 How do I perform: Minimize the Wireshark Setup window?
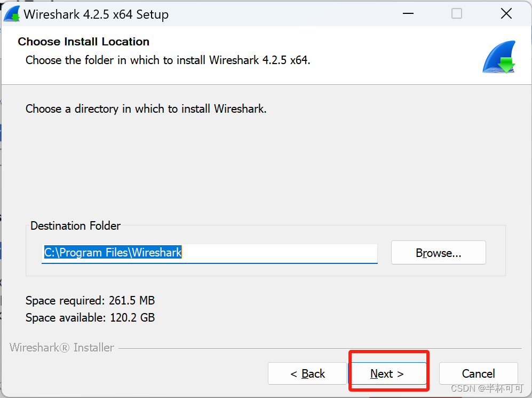point(408,14)
